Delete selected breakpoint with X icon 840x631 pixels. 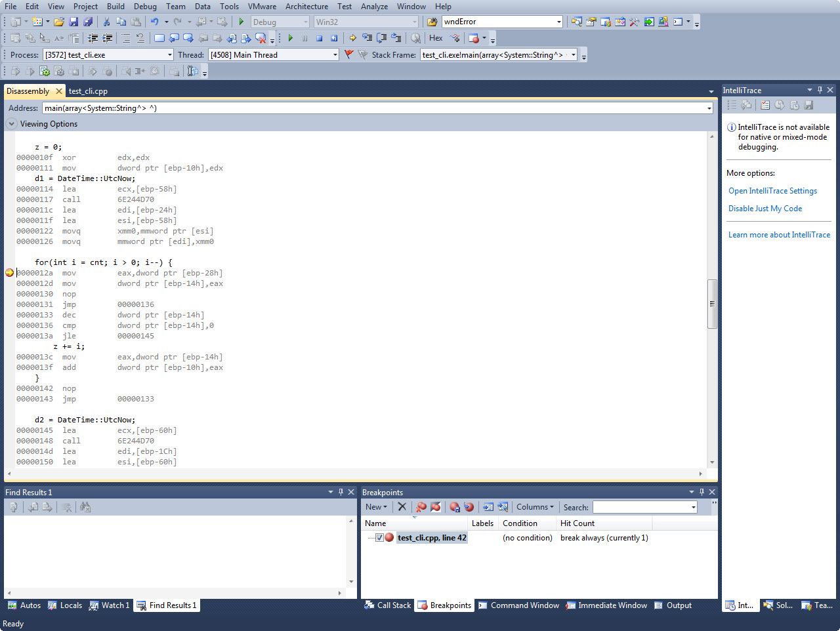(402, 507)
